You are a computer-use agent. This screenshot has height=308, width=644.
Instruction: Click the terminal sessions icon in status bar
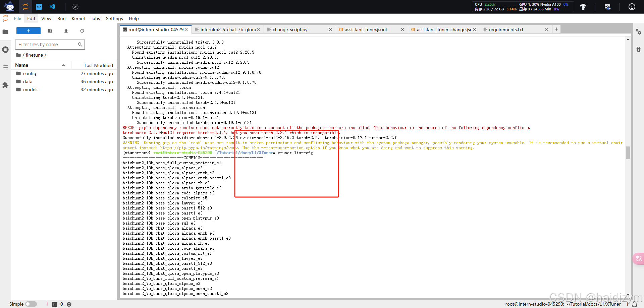54,304
